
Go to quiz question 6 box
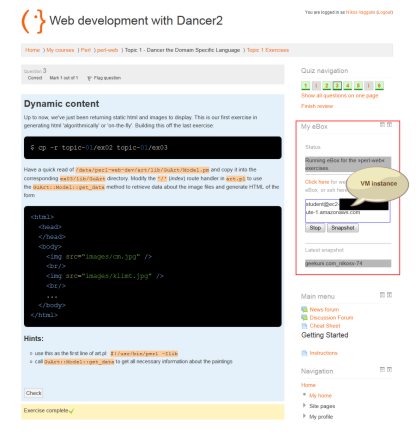(x=379, y=86)
